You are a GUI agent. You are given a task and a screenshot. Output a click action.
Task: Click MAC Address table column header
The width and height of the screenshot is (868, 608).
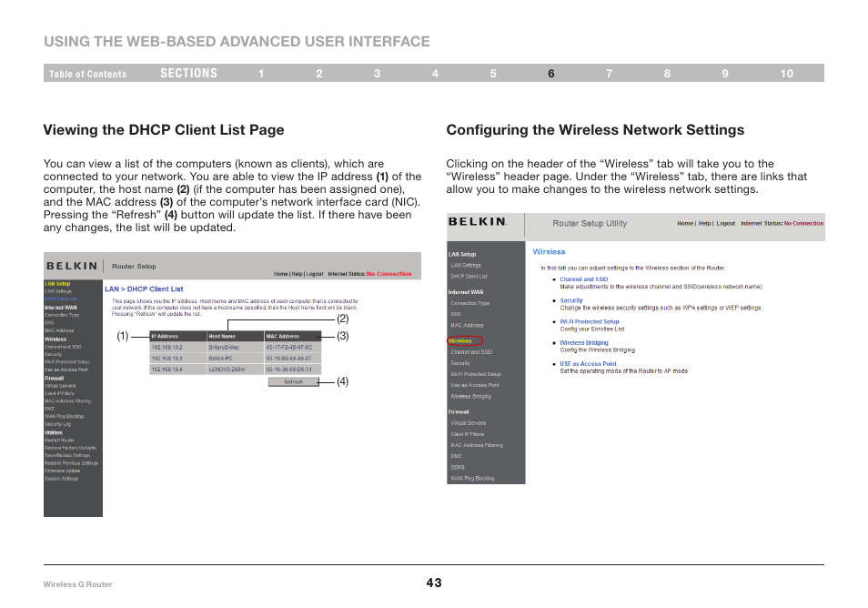coord(292,336)
